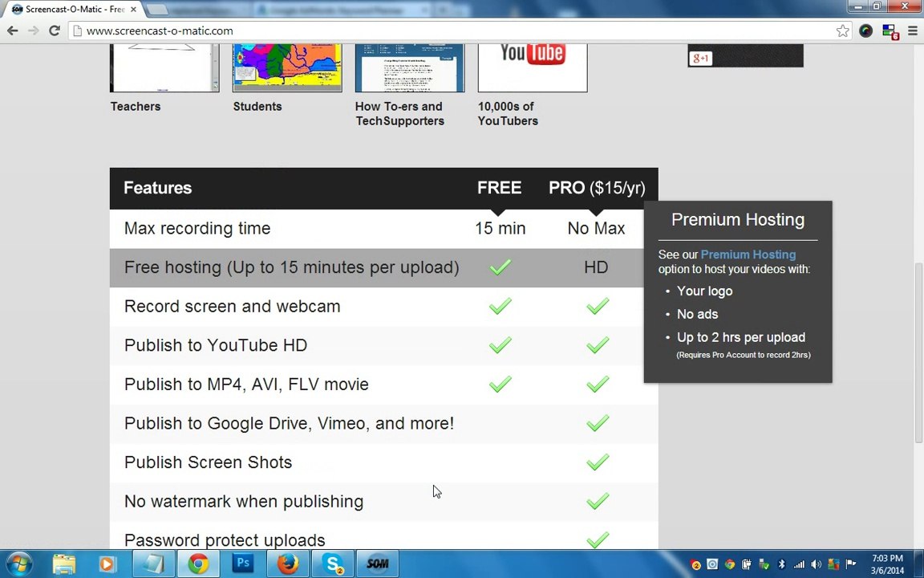Screen dimensions: 924x578
Task: Open the Students caption link
Action: pyautogui.click(x=257, y=106)
